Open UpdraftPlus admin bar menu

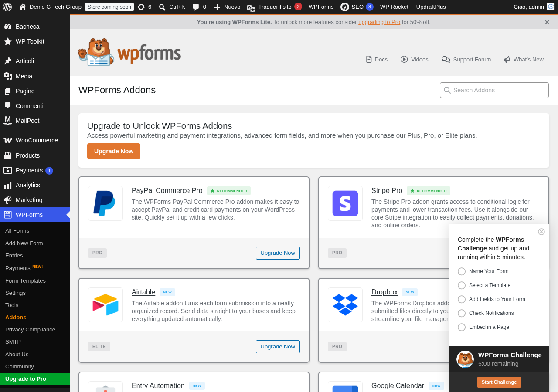coord(431,7)
